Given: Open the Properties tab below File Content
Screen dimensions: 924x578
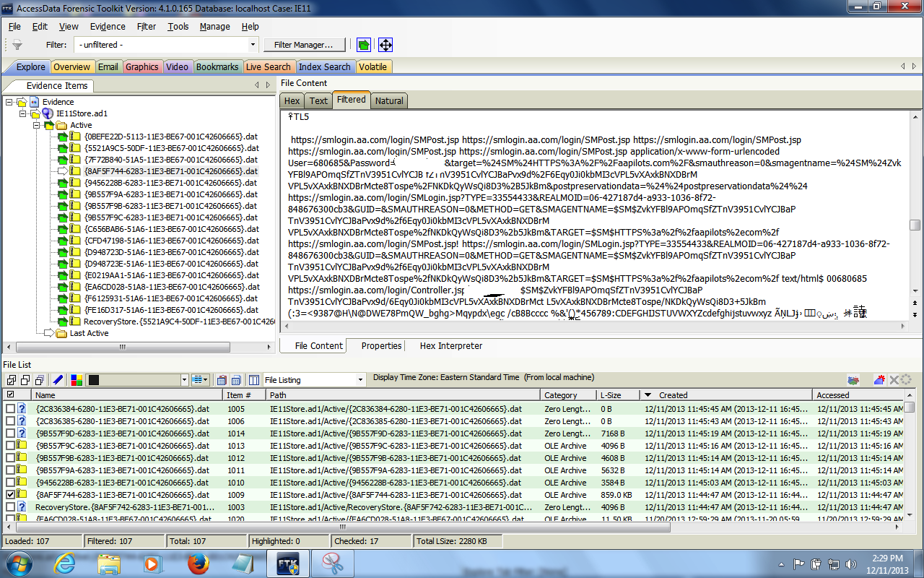Looking at the screenshot, I should [381, 346].
